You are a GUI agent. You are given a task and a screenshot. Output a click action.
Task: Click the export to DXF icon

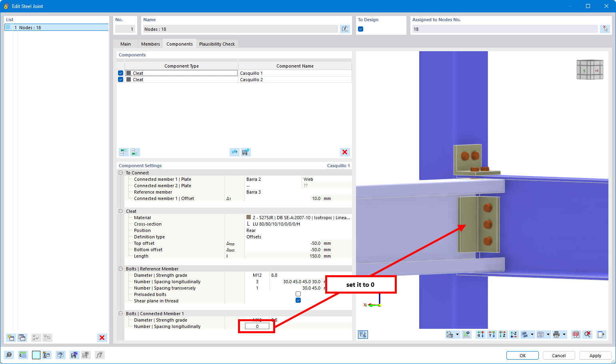pos(576,334)
